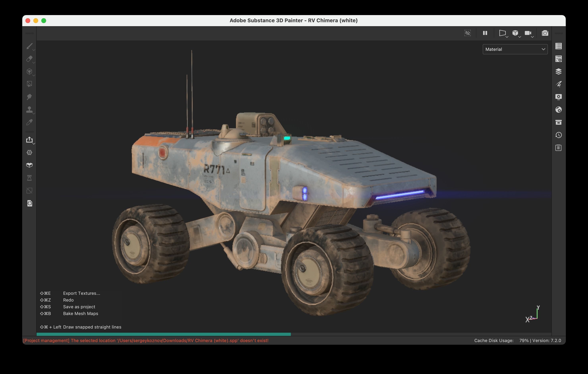
Task: Click the 'Cache Disk Usage:' status label
Action: coord(494,341)
